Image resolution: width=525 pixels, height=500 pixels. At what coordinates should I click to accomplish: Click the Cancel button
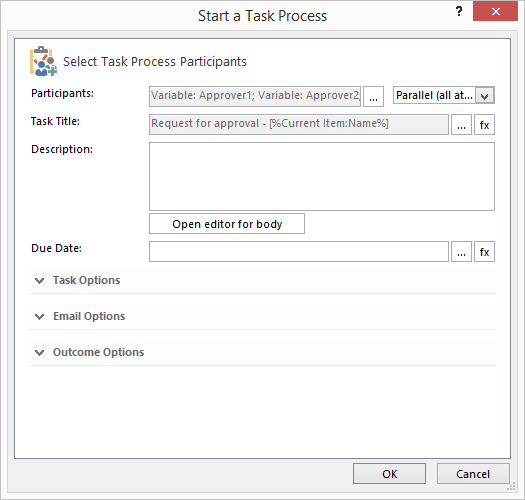coord(473,474)
